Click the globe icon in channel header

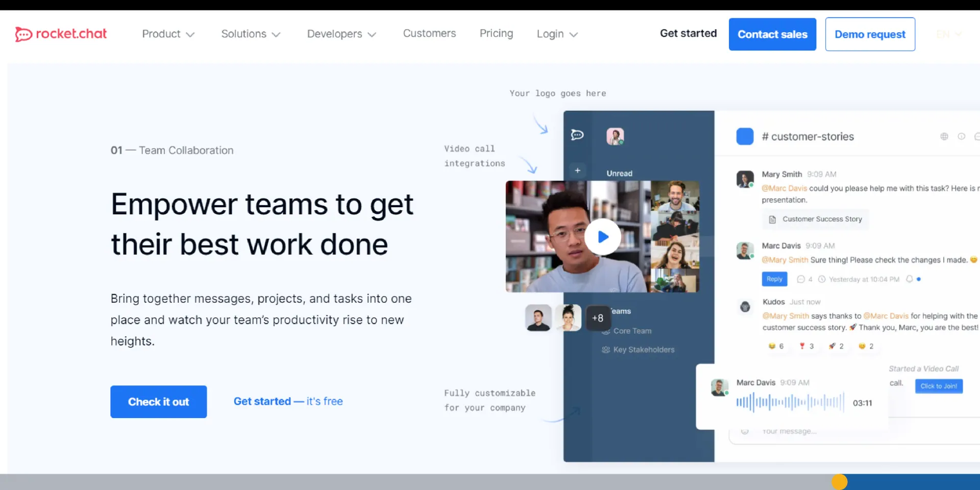point(944,136)
